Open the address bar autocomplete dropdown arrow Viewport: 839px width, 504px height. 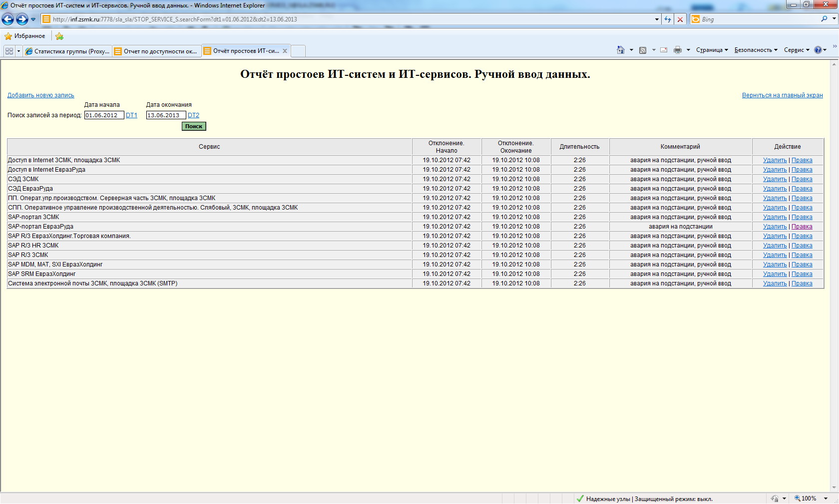click(657, 19)
